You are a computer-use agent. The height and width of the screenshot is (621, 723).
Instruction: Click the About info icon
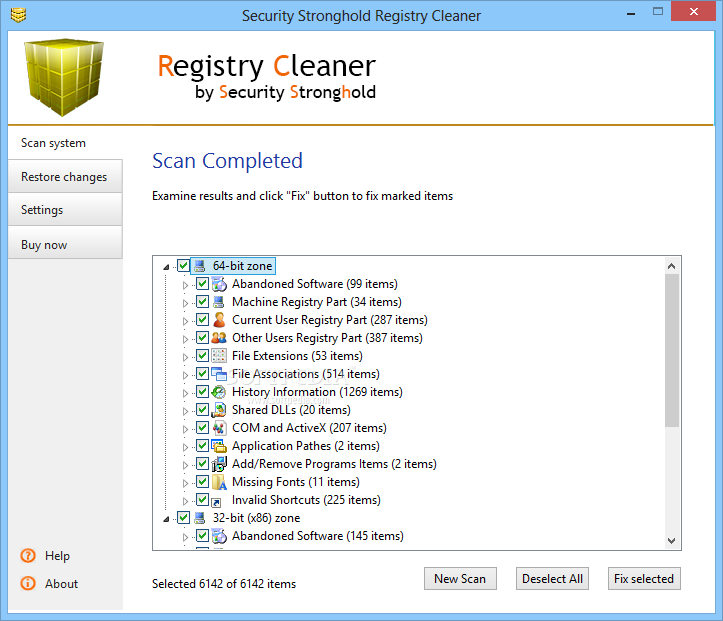tap(28, 583)
